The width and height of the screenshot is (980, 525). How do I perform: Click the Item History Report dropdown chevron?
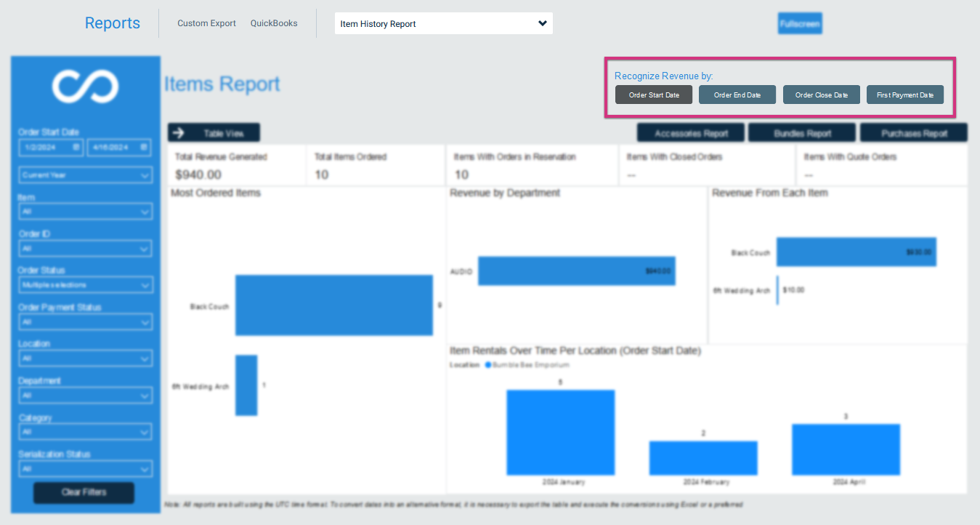pos(542,23)
